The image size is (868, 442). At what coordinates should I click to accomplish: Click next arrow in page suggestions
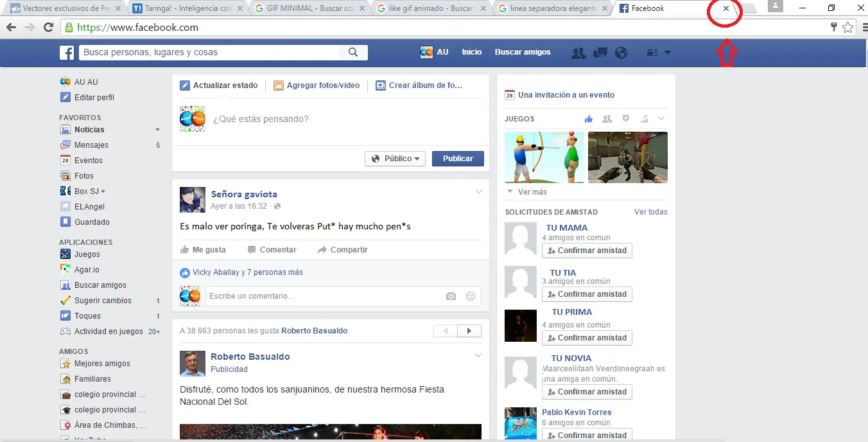(x=469, y=331)
